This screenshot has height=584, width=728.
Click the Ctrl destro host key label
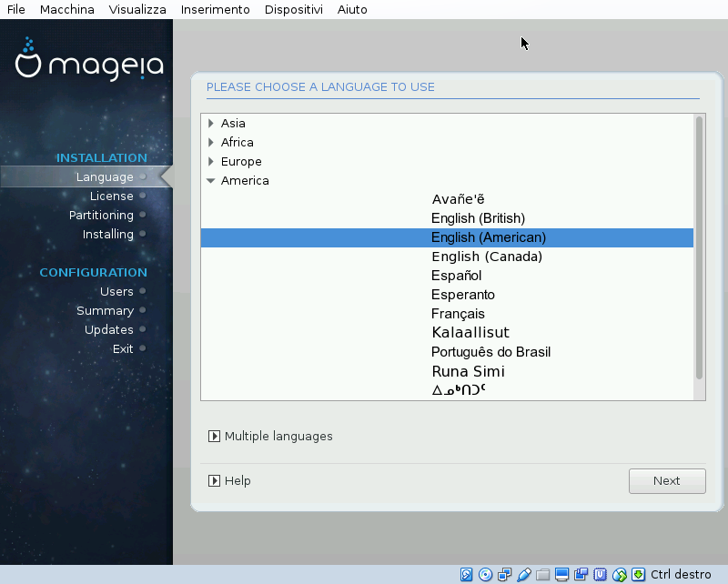pyautogui.click(x=681, y=575)
